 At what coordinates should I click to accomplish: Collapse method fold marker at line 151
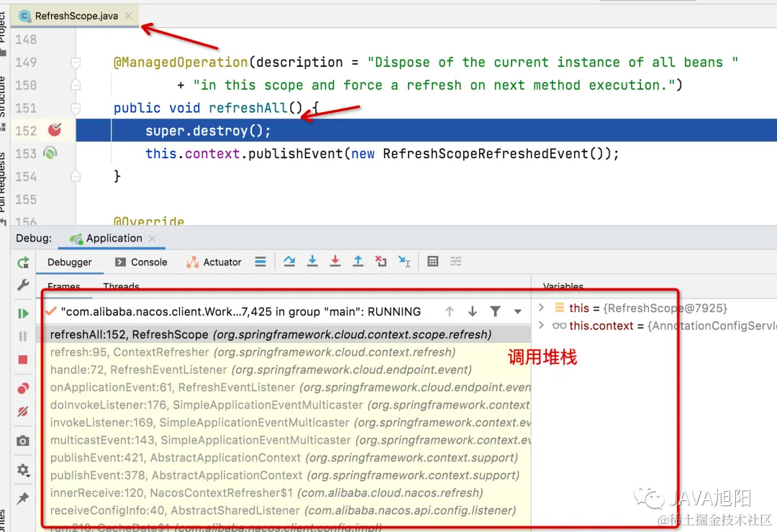coord(76,108)
